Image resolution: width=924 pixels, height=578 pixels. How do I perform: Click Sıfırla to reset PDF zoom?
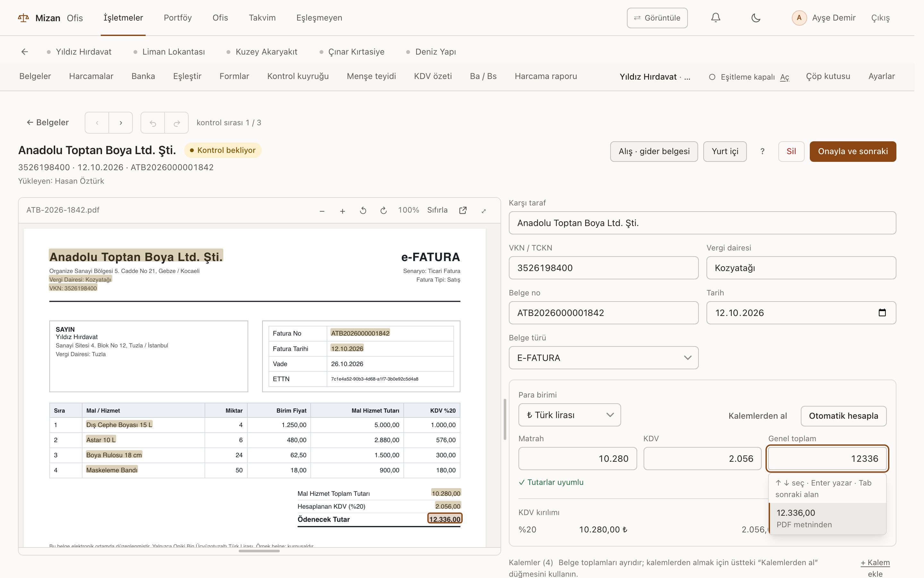pyautogui.click(x=437, y=210)
